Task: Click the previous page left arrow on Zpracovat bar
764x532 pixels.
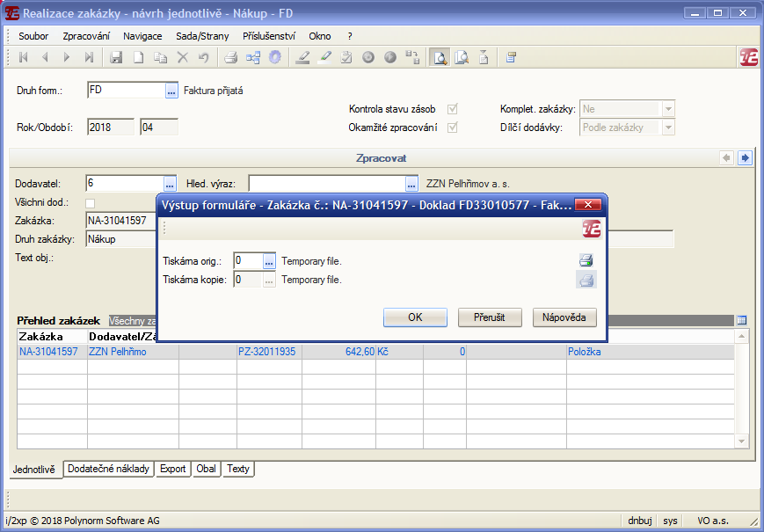Action: 726,158
